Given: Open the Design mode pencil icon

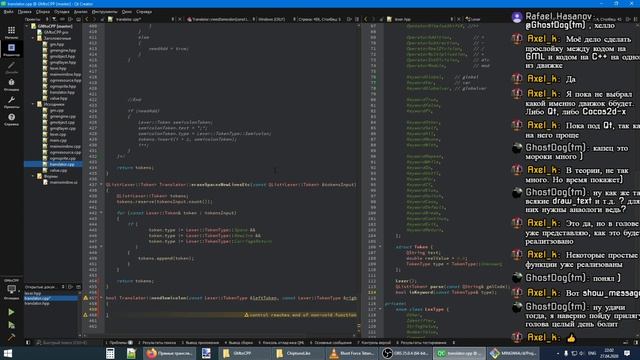Looking at the screenshot, I should pos(11,65).
